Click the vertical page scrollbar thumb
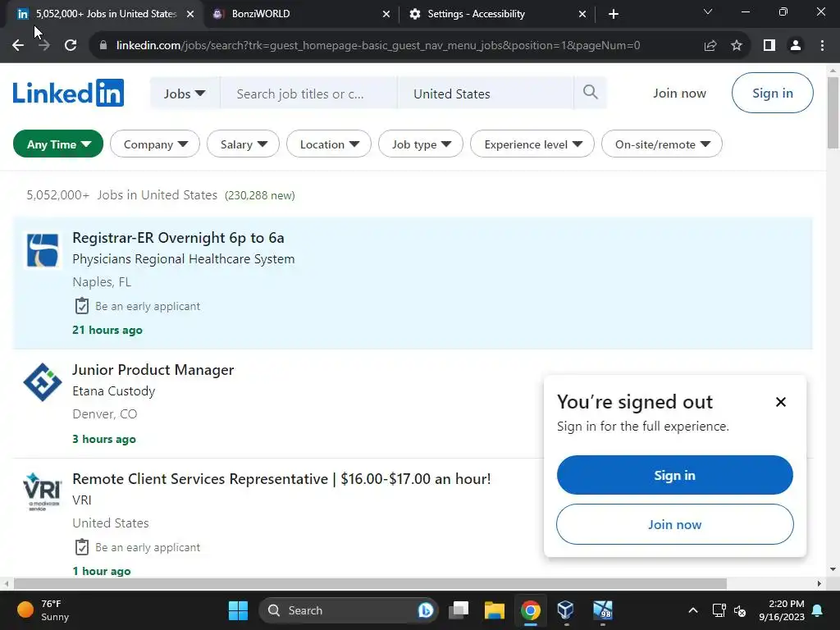This screenshot has width=840, height=630. point(833,112)
